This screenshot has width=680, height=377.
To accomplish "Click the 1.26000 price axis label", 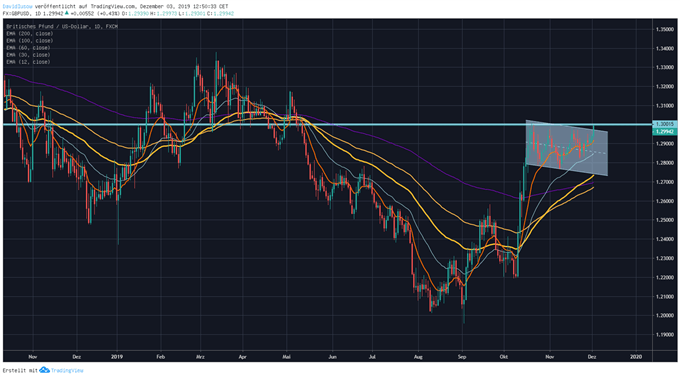I will point(664,201).
